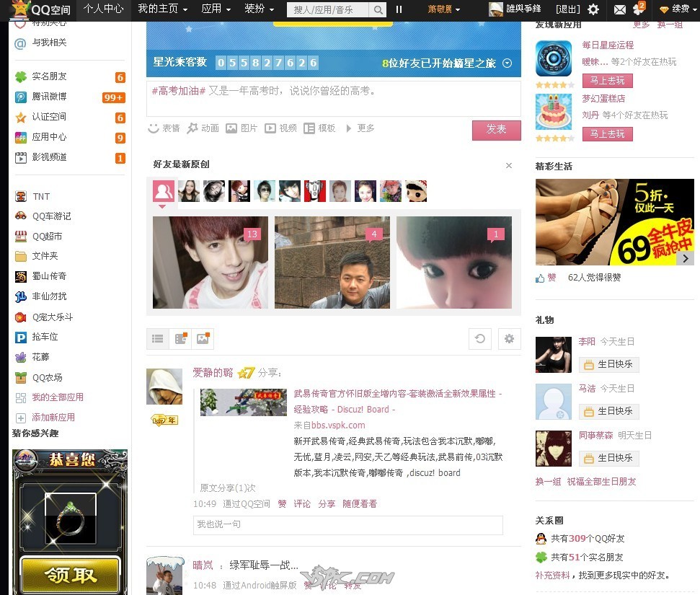
Task: Send 生日快乐 to 马洁
Action: tap(609, 411)
